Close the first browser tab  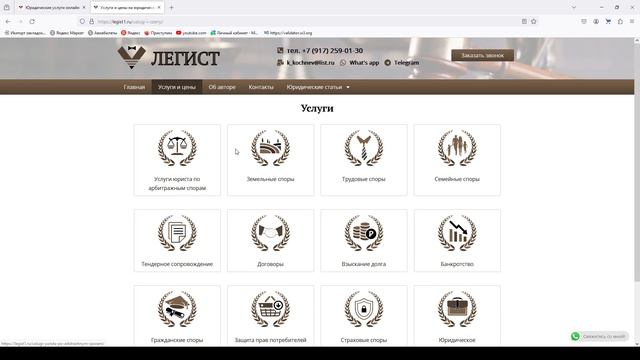pos(84,7)
